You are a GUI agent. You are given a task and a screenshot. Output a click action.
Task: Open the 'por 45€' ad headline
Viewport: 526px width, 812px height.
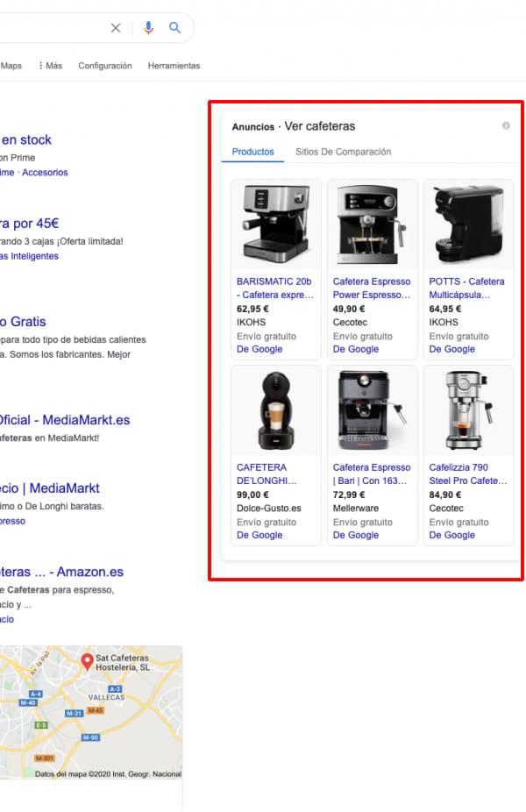(30, 224)
